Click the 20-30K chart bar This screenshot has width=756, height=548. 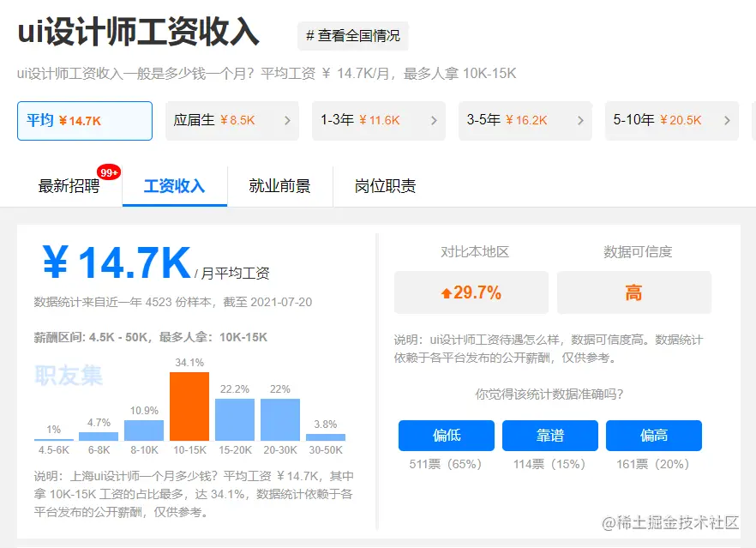pyautogui.click(x=280, y=419)
